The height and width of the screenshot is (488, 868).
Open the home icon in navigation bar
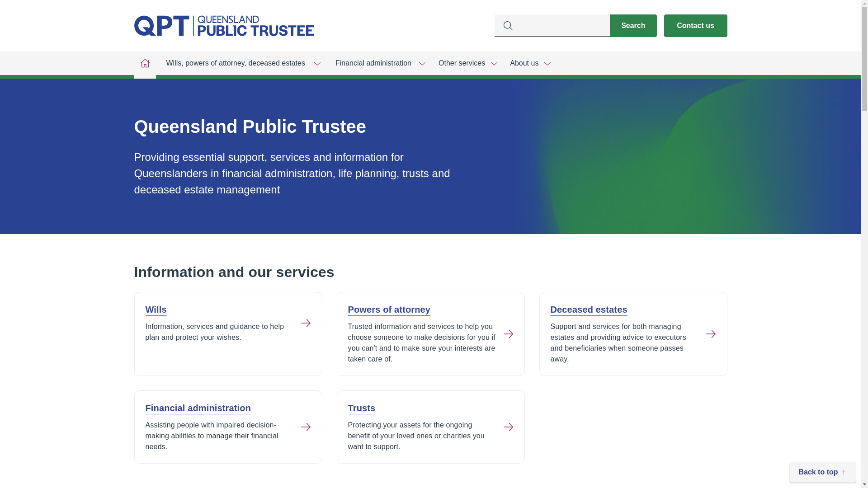click(145, 63)
